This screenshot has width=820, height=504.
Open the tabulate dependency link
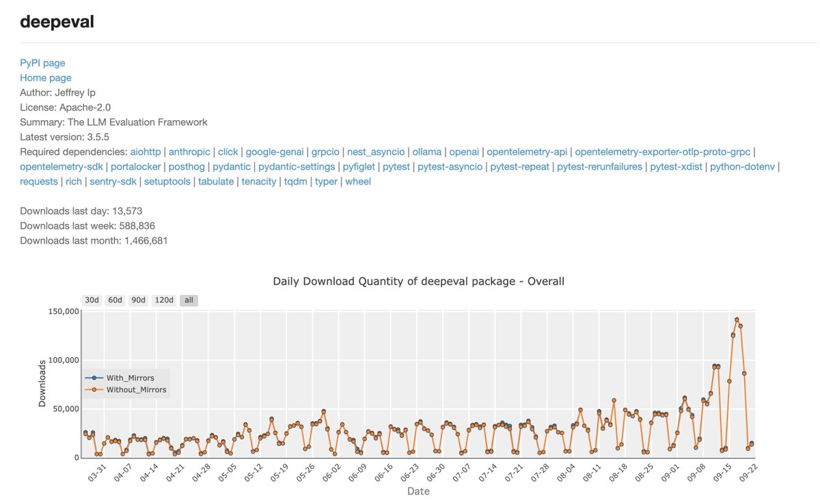[216, 182]
